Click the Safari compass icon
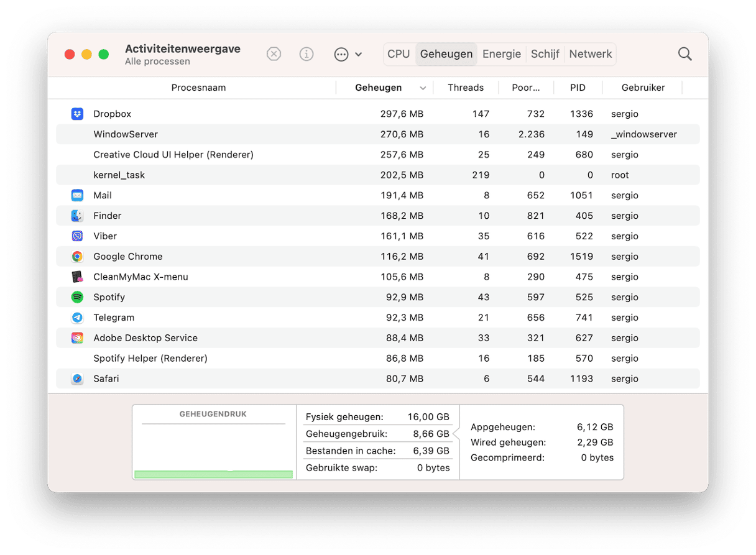The image size is (756, 555). [x=77, y=378]
